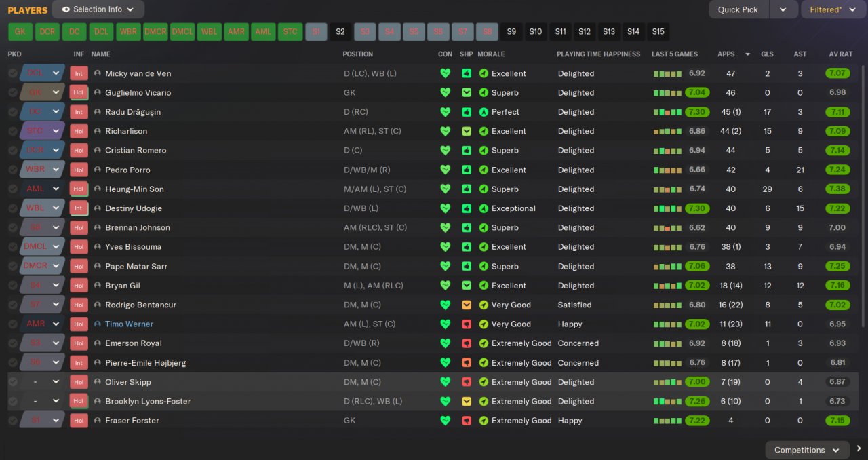Open arrow dropdown next to Quick Pick
The width and height of the screenshot is (868, 460).
click(x=783, y=9)
